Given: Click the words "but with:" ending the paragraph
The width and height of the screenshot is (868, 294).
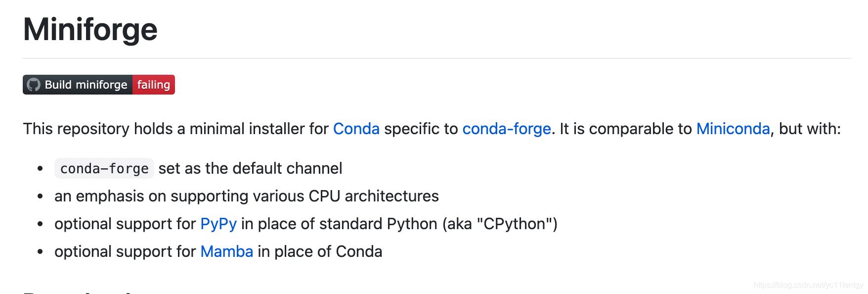Looking at the screenshot, I should tap(810, 129).
